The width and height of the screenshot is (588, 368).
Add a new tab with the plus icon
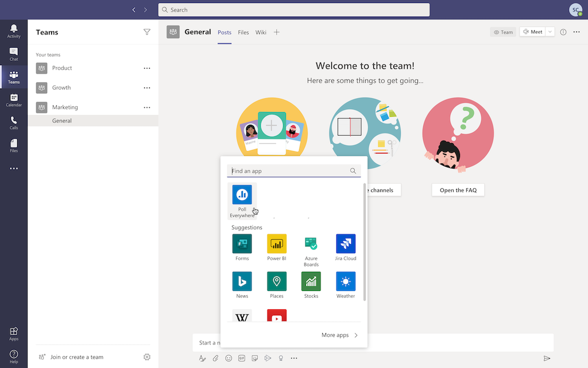[x=277, y=32]
